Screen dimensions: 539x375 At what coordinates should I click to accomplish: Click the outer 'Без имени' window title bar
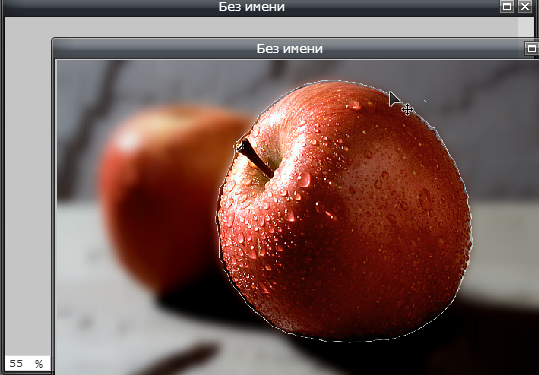click(x=252, y=7)
